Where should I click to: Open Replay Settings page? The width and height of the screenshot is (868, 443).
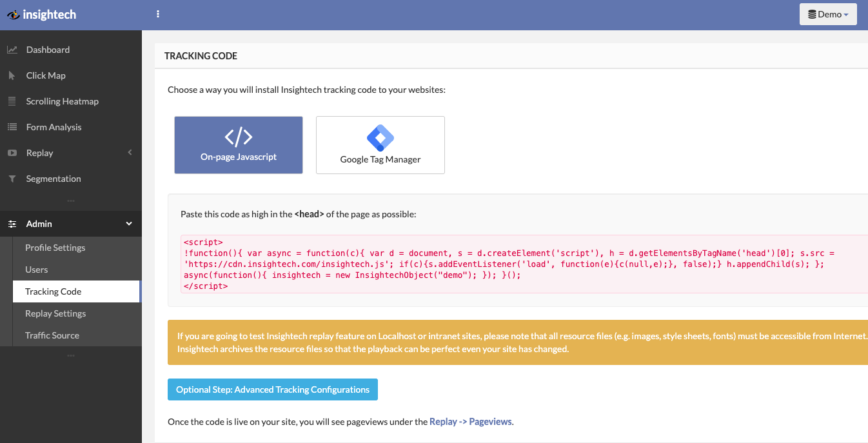77,313
